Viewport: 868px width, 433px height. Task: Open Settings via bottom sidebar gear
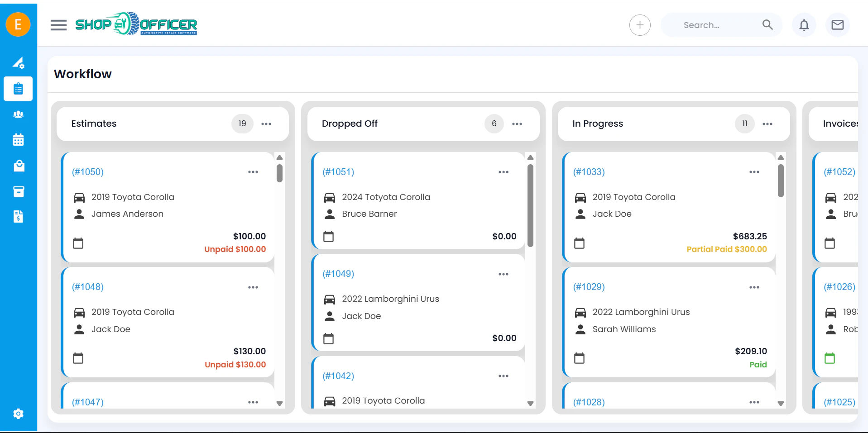click(18, 413)
